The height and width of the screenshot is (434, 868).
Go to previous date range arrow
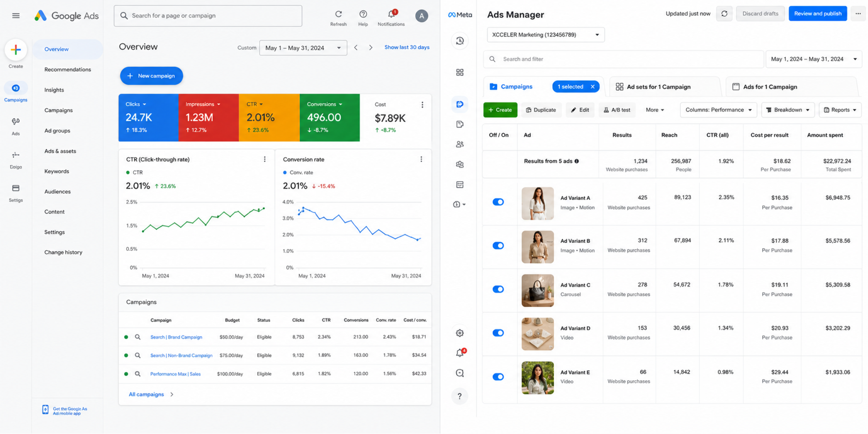(356, 48)
